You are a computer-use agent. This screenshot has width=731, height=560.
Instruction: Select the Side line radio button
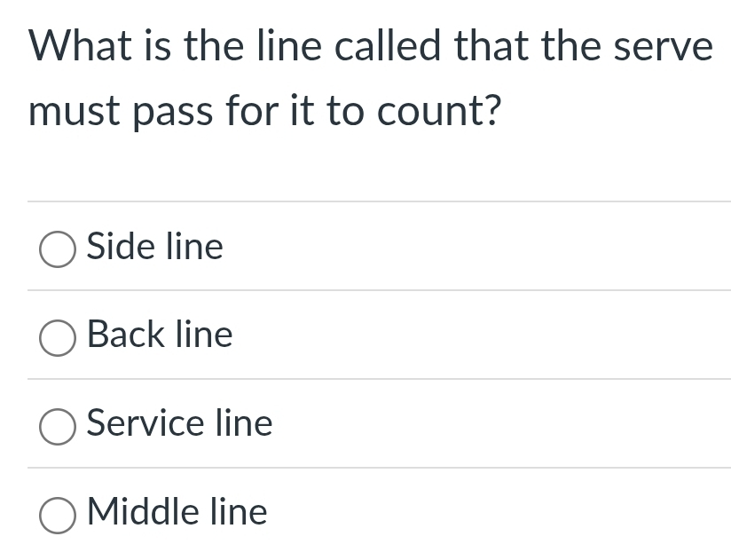pyautogui.click(x=57, y=249)
